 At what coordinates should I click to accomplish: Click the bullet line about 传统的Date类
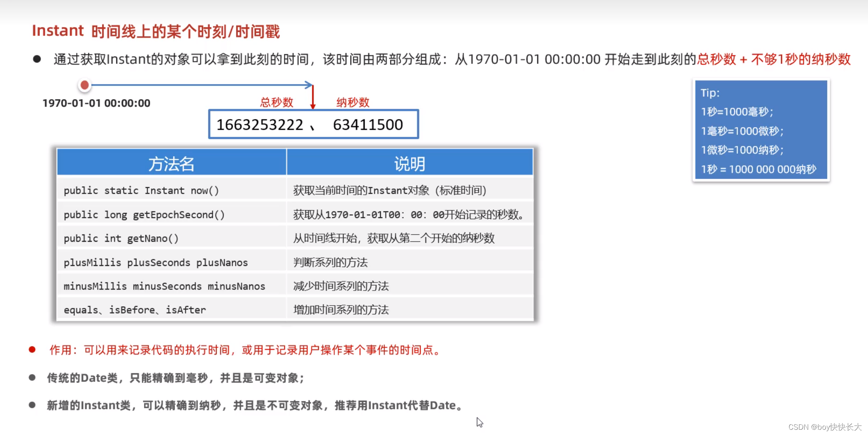point(176,378)
